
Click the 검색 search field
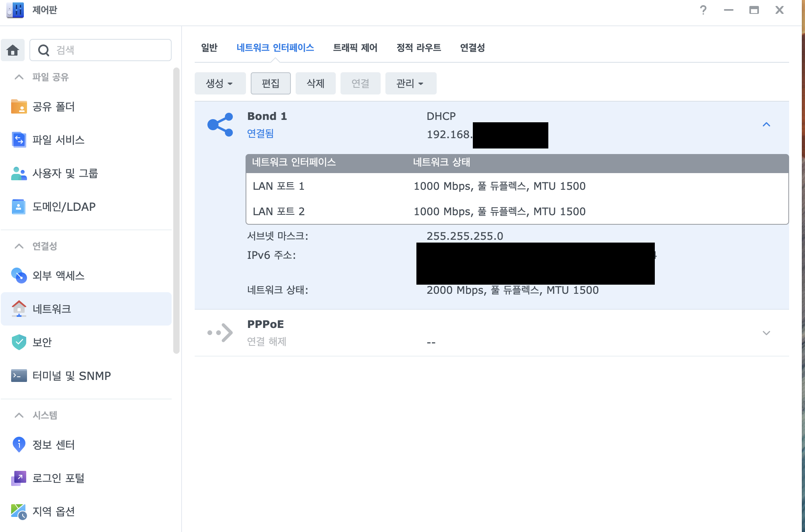(107, 50)
